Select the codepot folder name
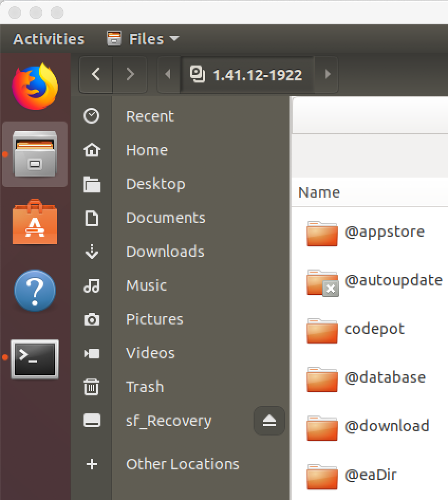The height and width of the screenshot is (500, 448). pos(375,329)
